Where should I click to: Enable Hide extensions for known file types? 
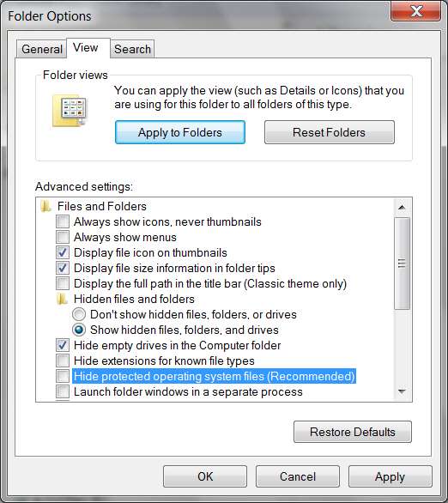pyautogui.click(x=62, y=361)
